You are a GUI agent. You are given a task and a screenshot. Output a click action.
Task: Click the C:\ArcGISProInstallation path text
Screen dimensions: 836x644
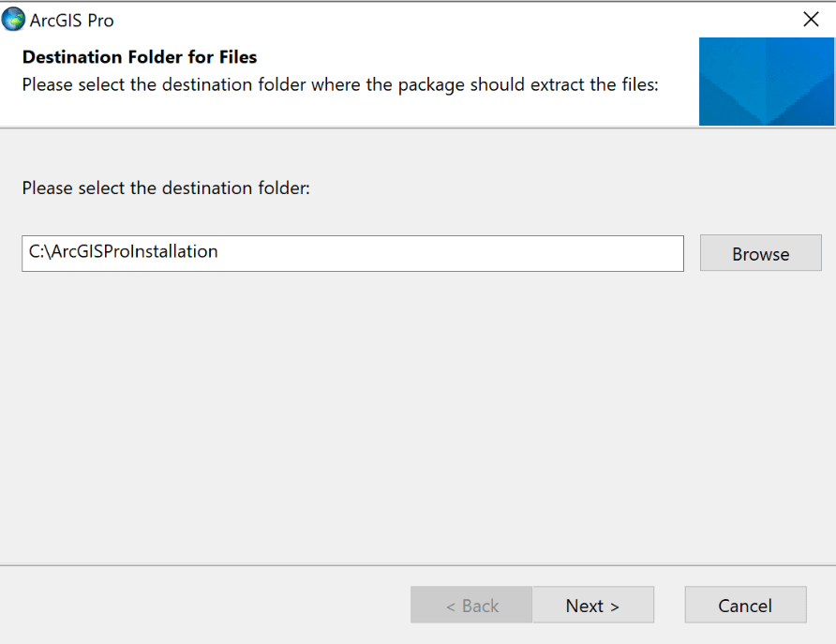click(124, 252)
